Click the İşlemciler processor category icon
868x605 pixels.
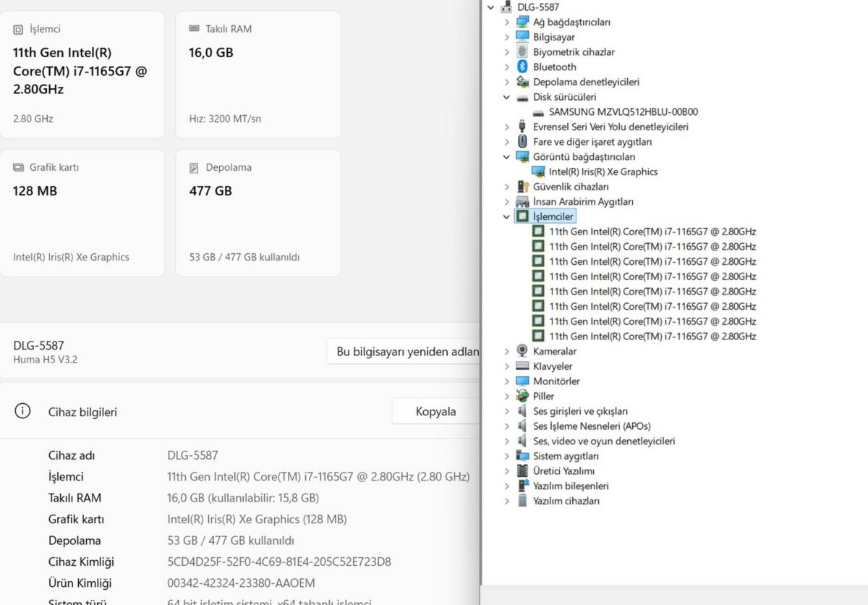click(x=522, y=216)
